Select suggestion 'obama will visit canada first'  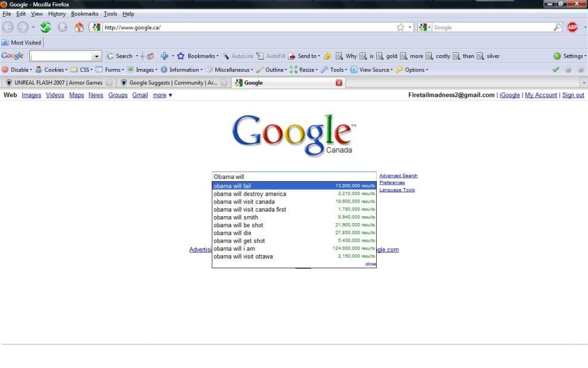tap(294, 209)
